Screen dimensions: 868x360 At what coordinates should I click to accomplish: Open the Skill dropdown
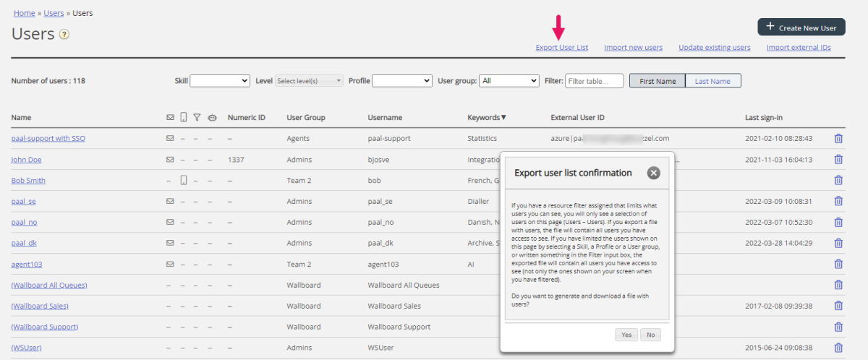click(x=220, y=81)
